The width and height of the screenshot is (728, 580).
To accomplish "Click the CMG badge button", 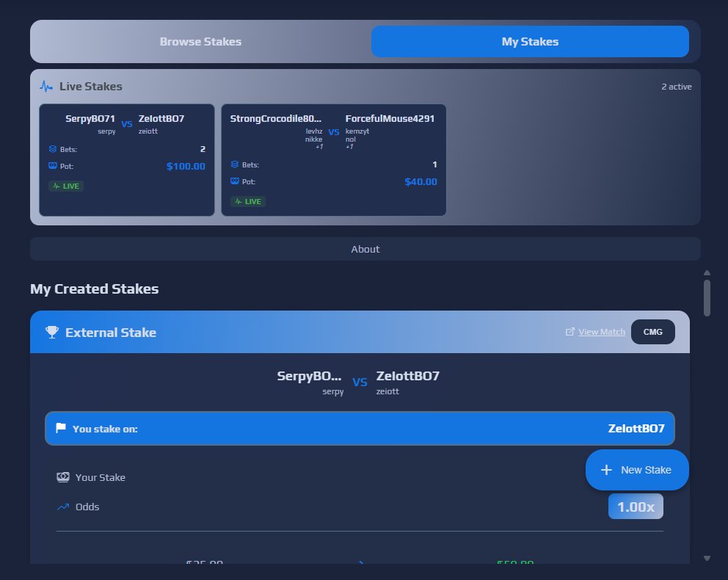I will point(653,332).
